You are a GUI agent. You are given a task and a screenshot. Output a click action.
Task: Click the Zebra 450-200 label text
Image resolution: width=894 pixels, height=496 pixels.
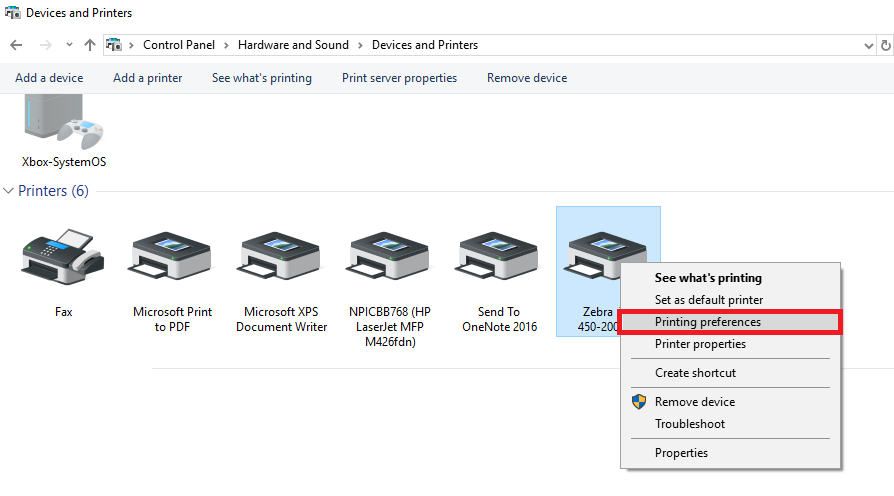pos(598,319)
